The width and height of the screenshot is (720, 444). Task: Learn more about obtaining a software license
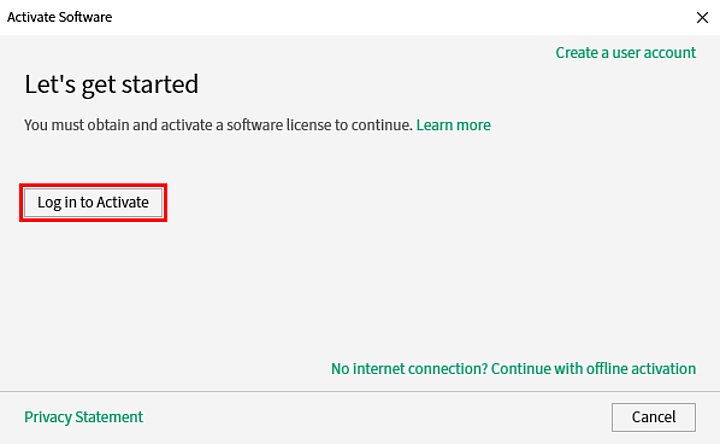click(453, 125)
